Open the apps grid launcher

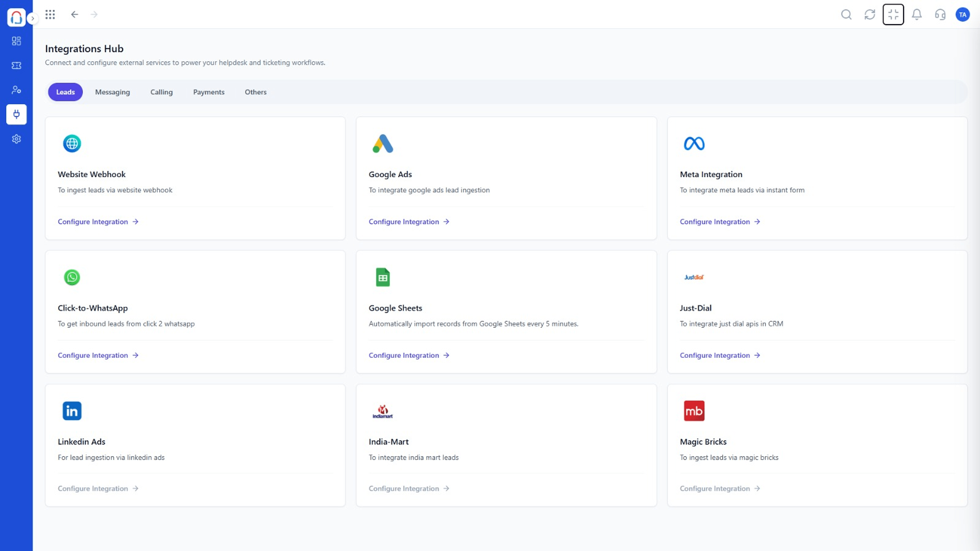pos(50,14)
